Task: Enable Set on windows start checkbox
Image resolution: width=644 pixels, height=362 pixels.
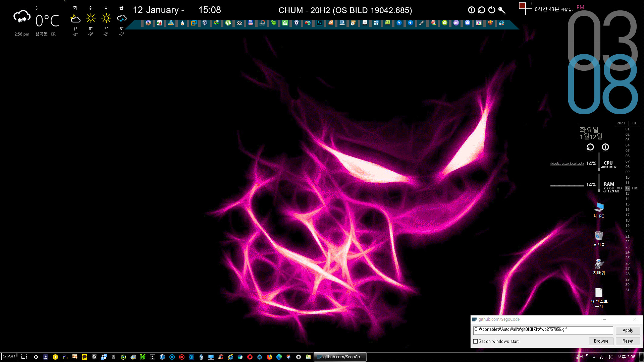Action: click(475, 342)
